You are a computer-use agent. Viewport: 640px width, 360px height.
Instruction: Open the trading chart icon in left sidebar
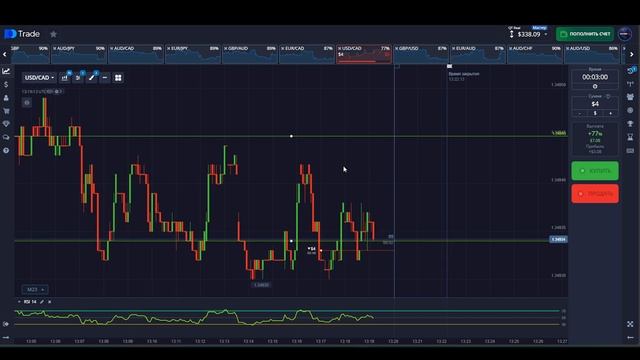click(x=6, y=71)
